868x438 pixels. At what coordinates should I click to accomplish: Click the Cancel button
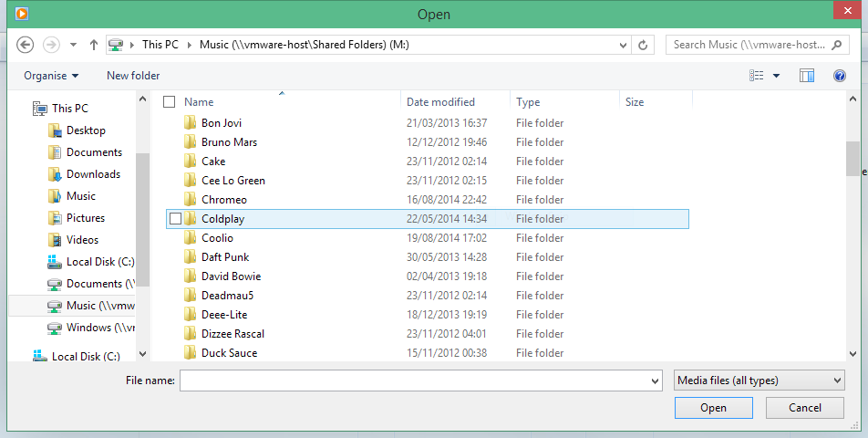[805, 408]
